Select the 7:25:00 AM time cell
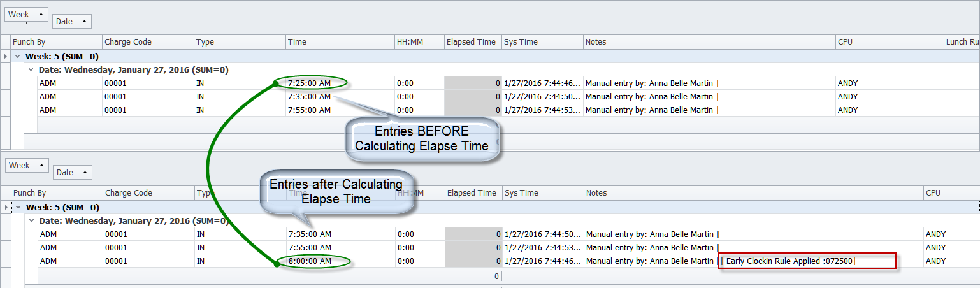980x288 pixels. point(310,83)
